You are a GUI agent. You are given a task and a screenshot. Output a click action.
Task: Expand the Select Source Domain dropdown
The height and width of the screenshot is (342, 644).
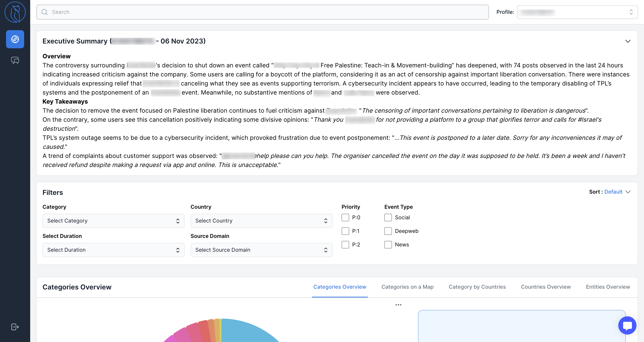pyautogui.click(x=261, y=250)
